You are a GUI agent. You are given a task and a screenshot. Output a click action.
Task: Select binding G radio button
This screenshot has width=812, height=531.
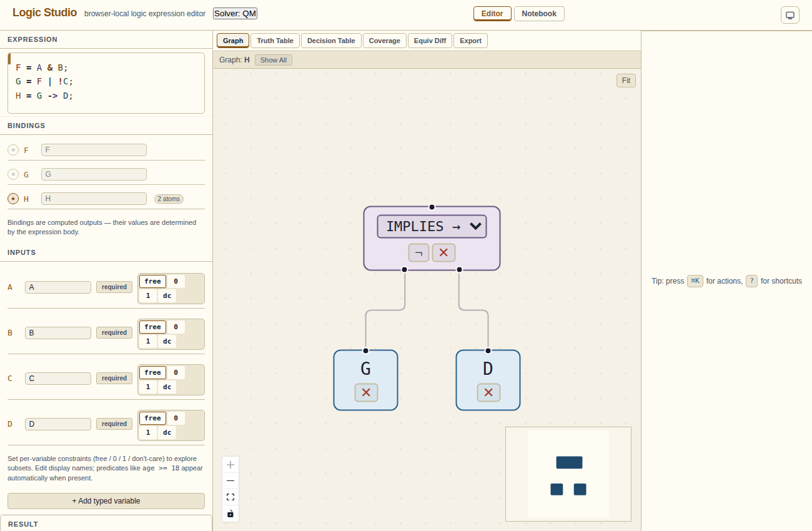pyautogui.click(x=13, y=174)
